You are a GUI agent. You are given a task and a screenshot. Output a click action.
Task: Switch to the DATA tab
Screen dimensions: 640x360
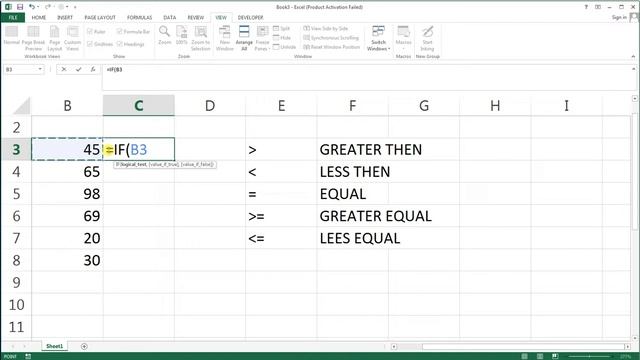(169, 18)
